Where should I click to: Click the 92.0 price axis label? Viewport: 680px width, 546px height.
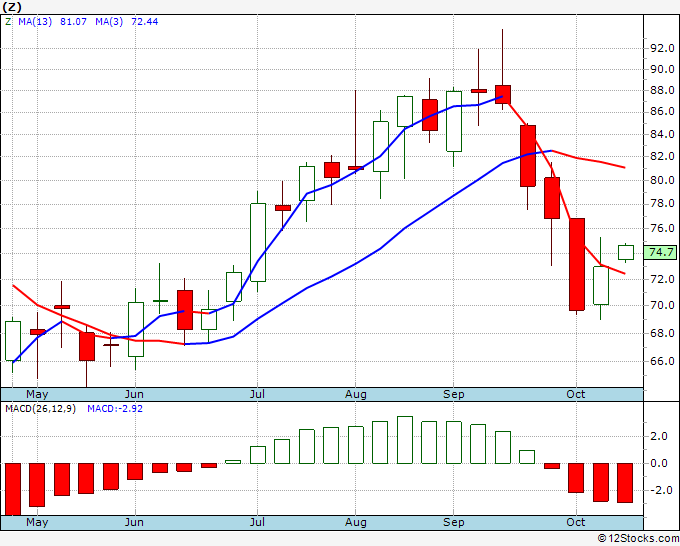tap(662, 48)
